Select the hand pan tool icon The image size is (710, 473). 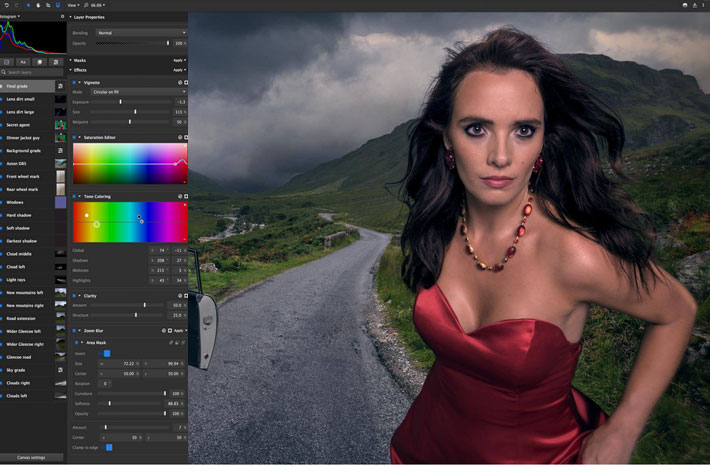tap(38, 5)
